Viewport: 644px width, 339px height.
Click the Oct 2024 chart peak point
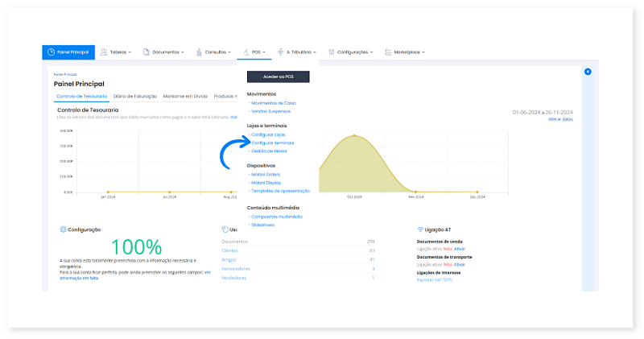[x=354, y=135]
